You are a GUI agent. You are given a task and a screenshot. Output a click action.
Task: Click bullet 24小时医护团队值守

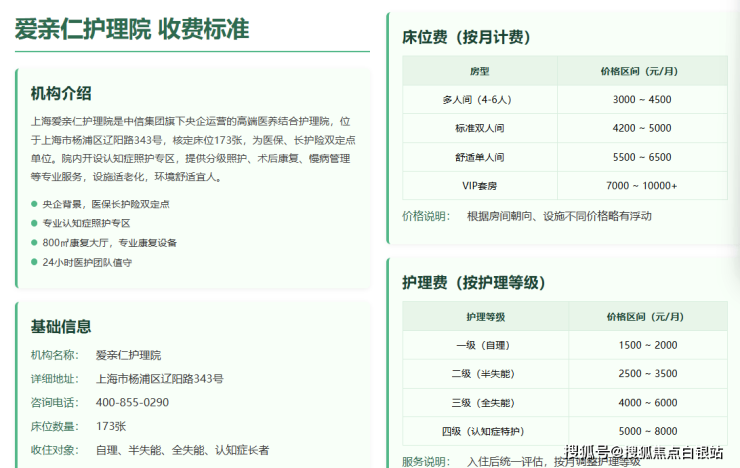coord(87,262)
